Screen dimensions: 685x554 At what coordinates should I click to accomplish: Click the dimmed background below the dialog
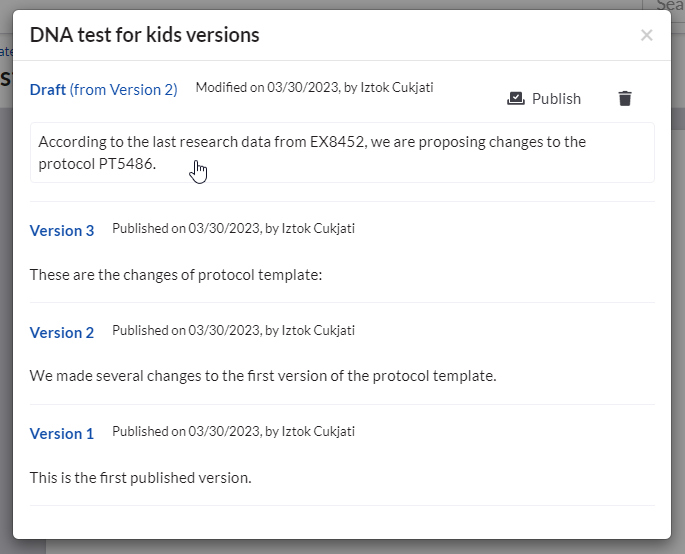point(349,547)
